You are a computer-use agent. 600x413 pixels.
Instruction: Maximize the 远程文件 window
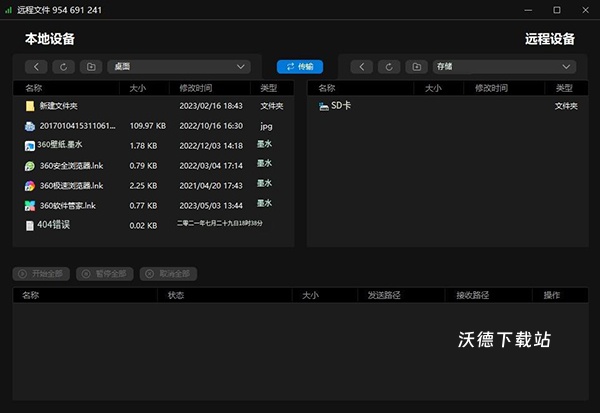pos(557,10)
